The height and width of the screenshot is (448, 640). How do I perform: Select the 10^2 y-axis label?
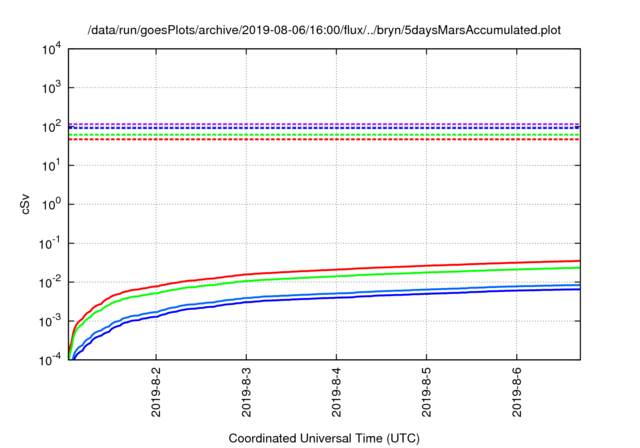click(52, 126)
